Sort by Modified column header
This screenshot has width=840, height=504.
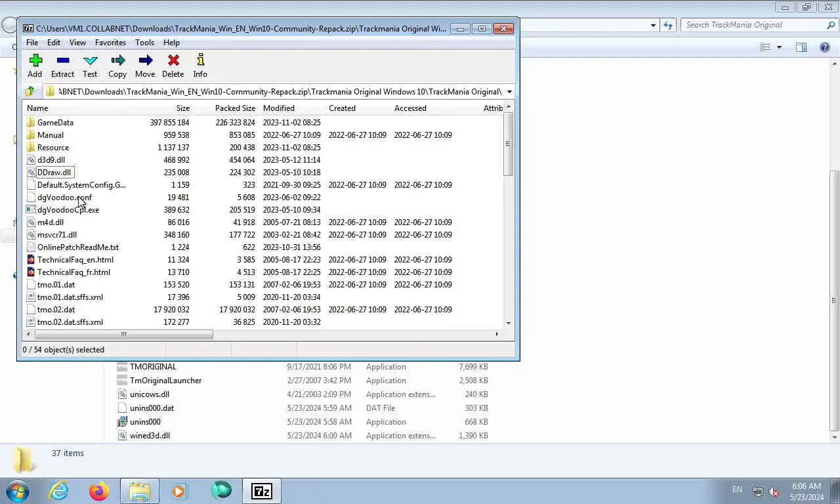(x=279, y=108)
